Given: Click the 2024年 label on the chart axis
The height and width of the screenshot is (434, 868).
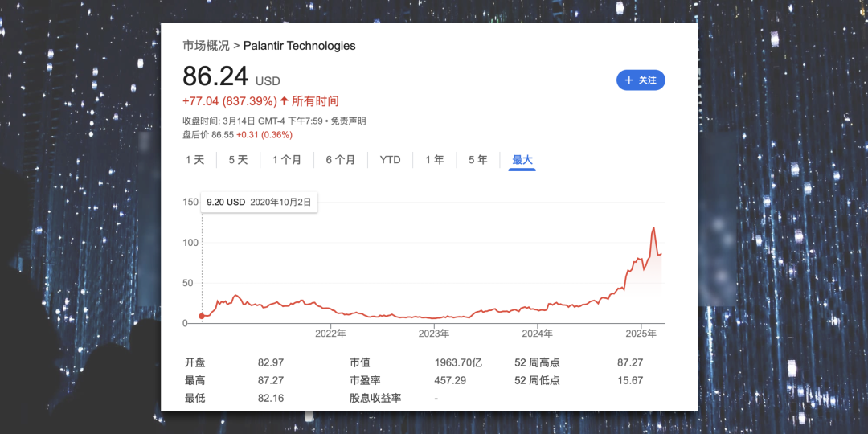Looking at the screenshot, I should [x=537, y=334].
